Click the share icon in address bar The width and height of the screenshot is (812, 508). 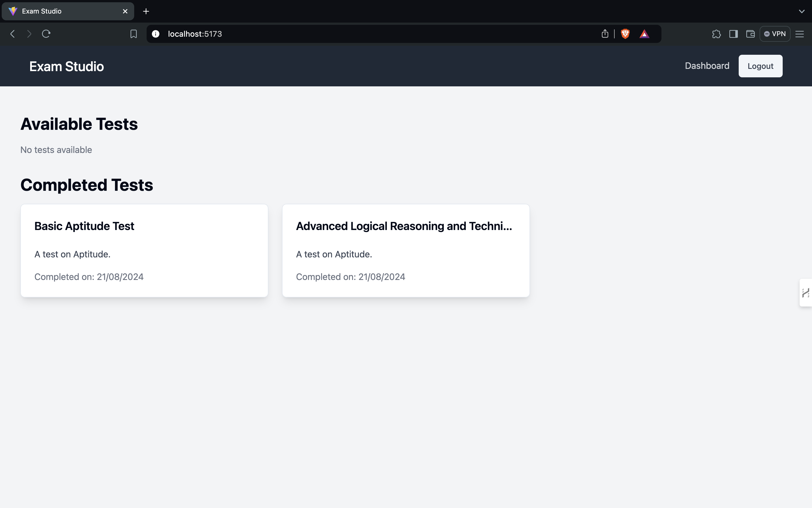605,34
